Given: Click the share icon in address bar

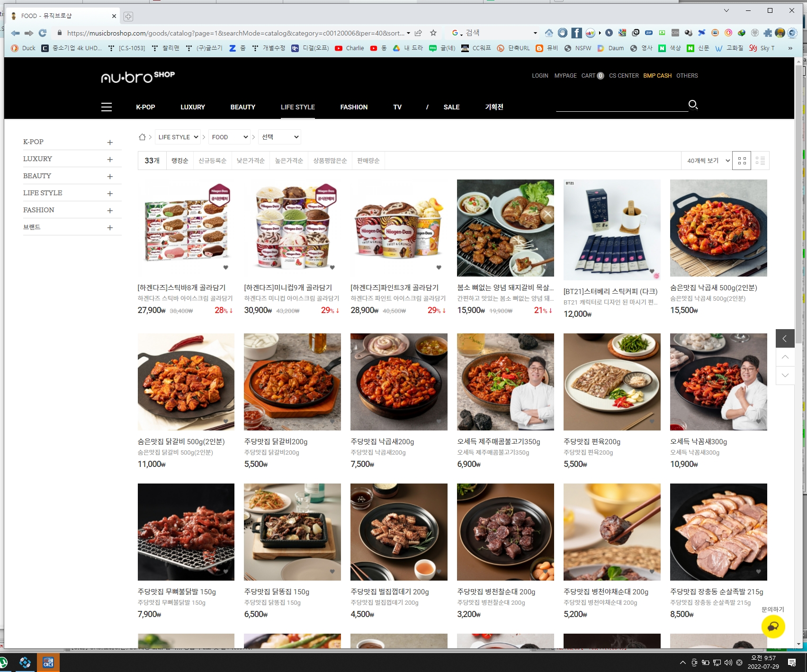Looking at the screenshot, I should (418, 33).
